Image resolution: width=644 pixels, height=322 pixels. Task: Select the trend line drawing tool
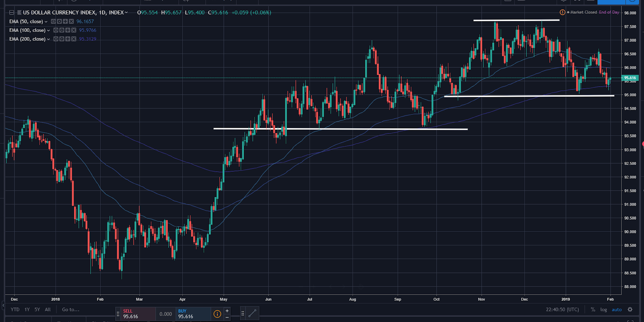252,313
